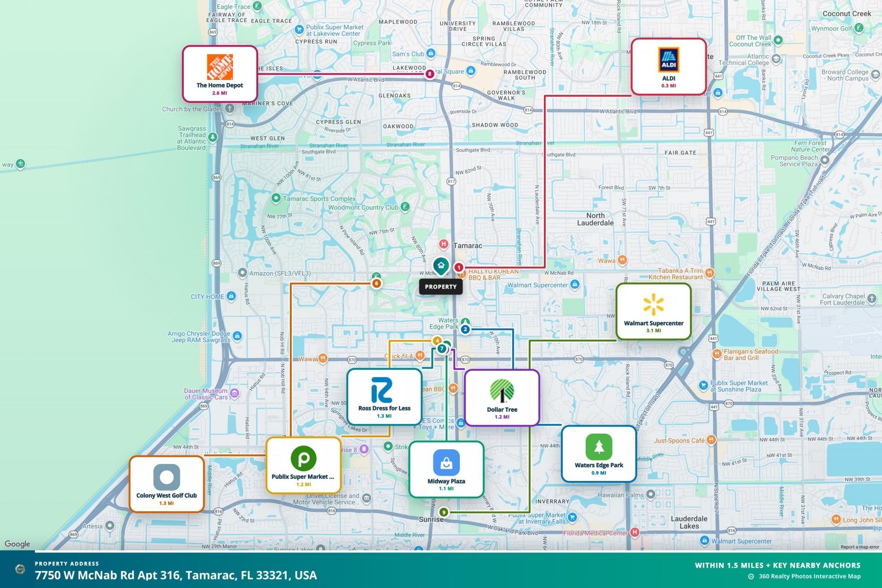Select the Sawgrass Trailhead park pin
882x588 pixels.
(212, 137)
